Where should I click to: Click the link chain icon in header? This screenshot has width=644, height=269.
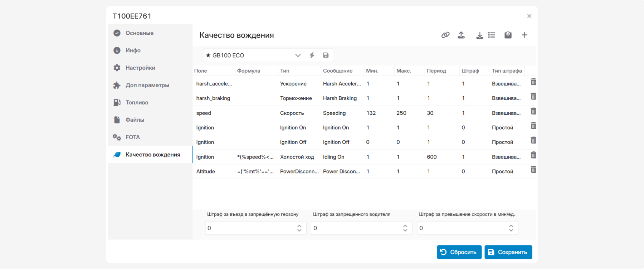pyautogui.click(x=445, y=35)
